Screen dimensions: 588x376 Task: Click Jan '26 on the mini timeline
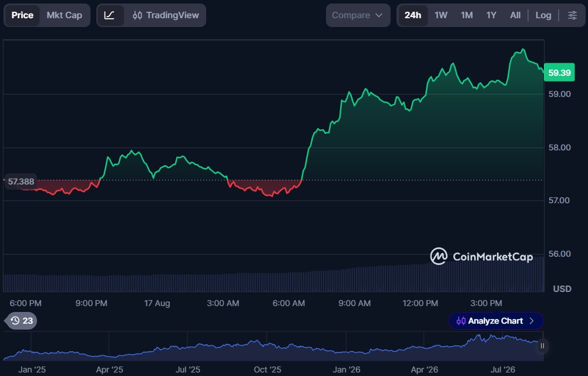tap(347, 370)
